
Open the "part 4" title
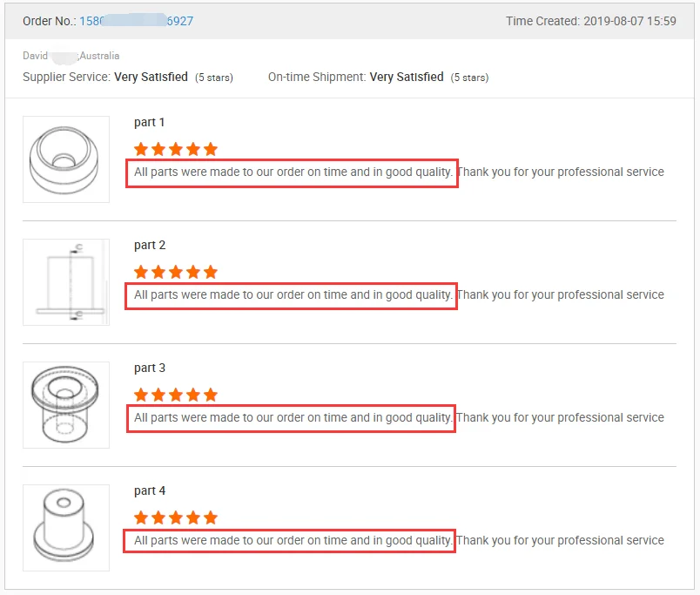point(150,491)
